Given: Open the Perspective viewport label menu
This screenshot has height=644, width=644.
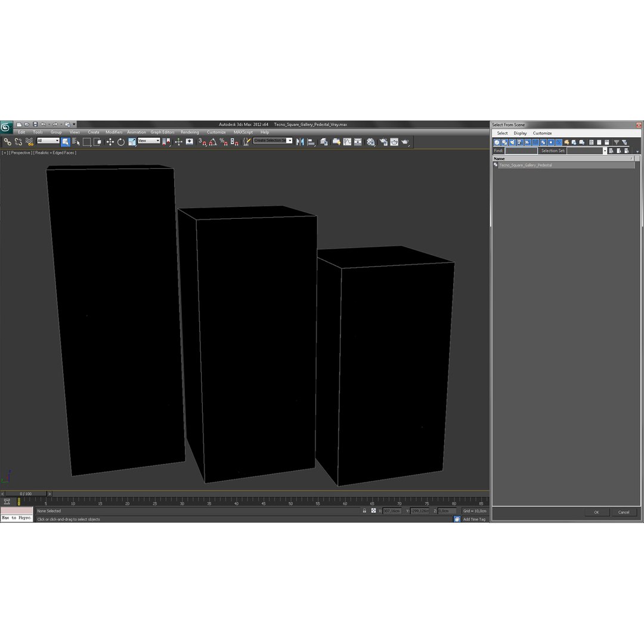Looking at the screenshot, I should point(20,153).
